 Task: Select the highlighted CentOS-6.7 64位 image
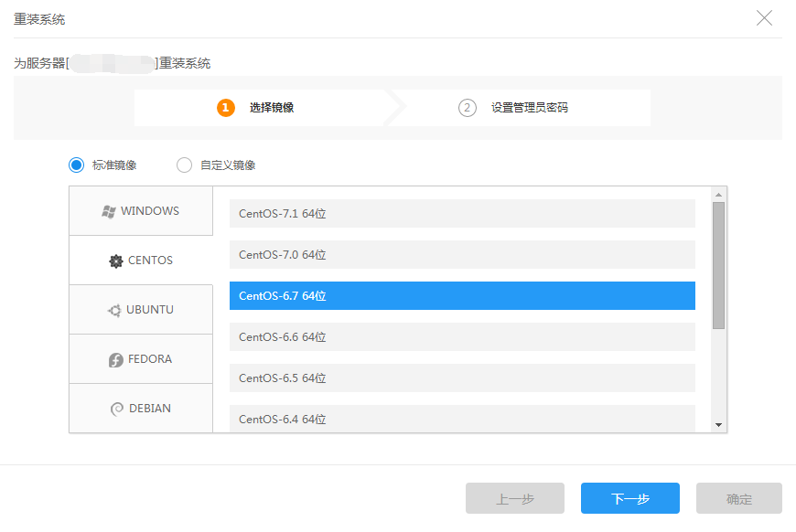[x=462, y=295]
